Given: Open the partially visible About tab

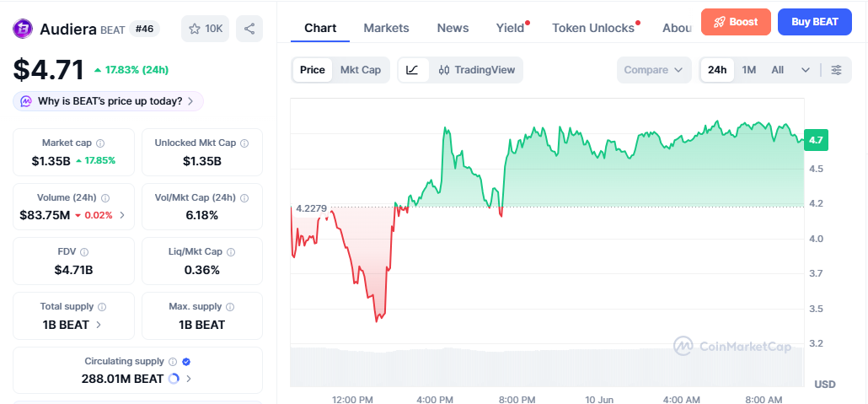Looking at the screenshot, I should (677, 28).
